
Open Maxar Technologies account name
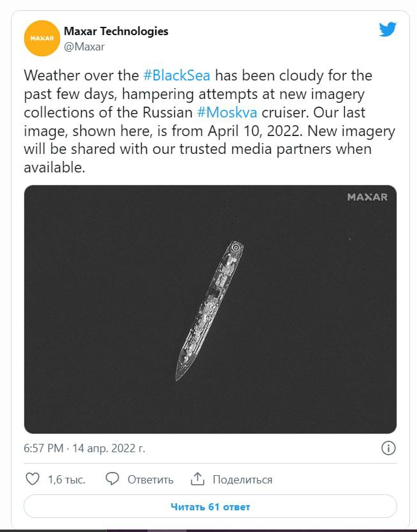(x=116, y=31)
